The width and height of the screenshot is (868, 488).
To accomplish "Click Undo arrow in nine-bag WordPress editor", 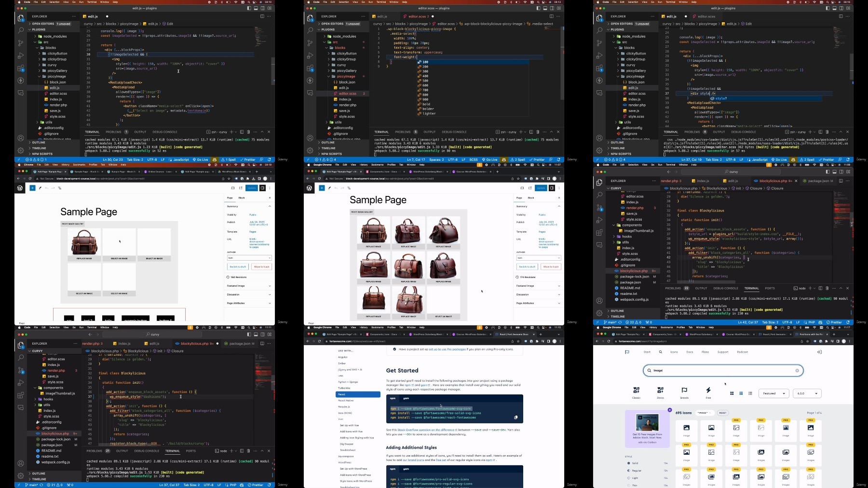I will (336, 188).
